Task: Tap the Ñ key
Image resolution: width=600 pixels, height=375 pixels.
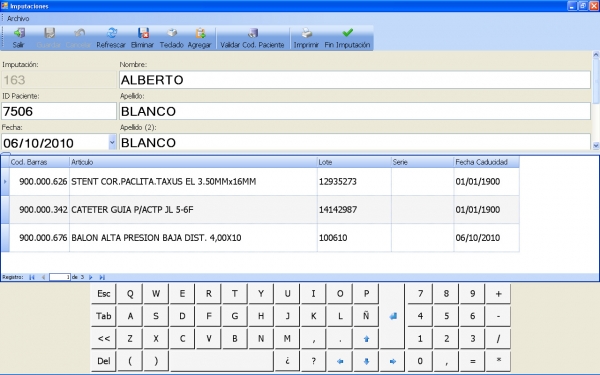Action: (x=366, y=316)
